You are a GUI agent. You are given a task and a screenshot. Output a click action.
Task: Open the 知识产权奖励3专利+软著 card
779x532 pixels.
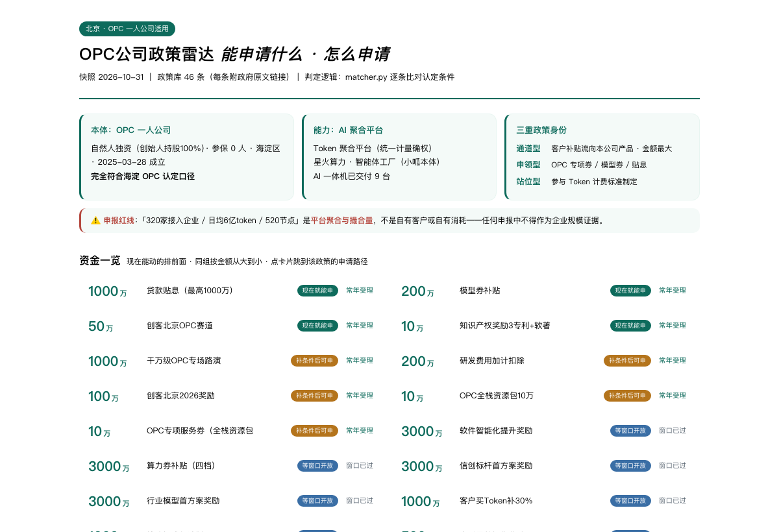coord(546,326)
